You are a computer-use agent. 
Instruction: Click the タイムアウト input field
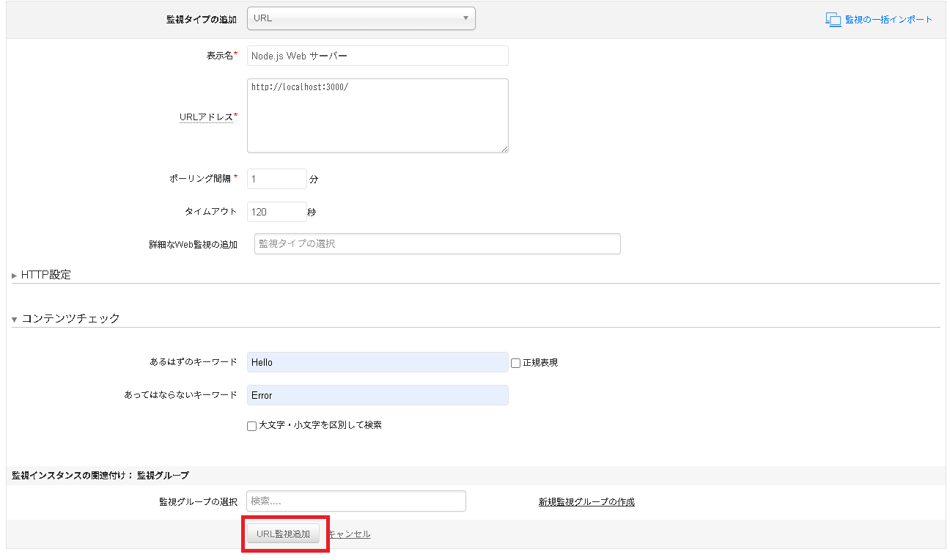pos(276,212)
